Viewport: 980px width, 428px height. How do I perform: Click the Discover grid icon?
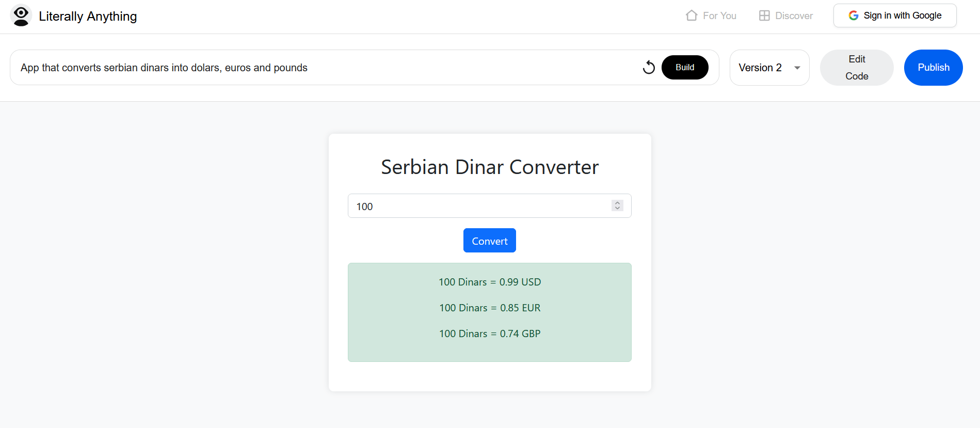[764, 15]
